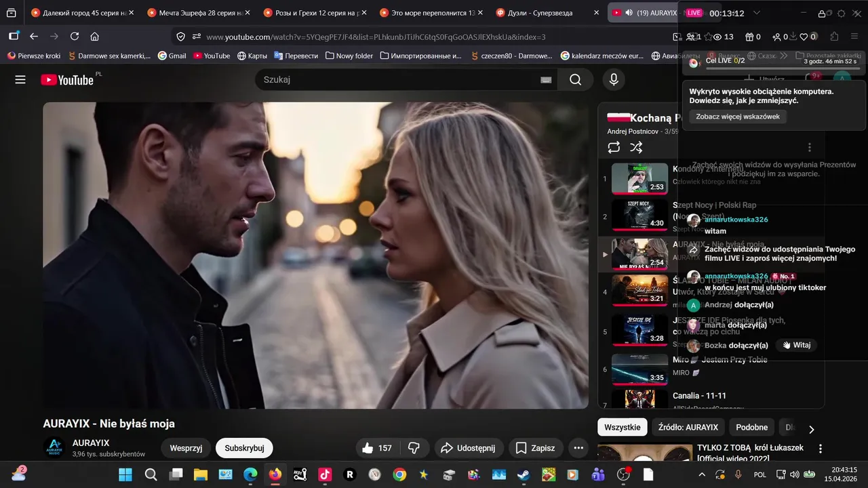This screenshot has width=868, height=488.
Task: Switch to the Дуэли - Суперзвезда tab
Action: [549, 13]
